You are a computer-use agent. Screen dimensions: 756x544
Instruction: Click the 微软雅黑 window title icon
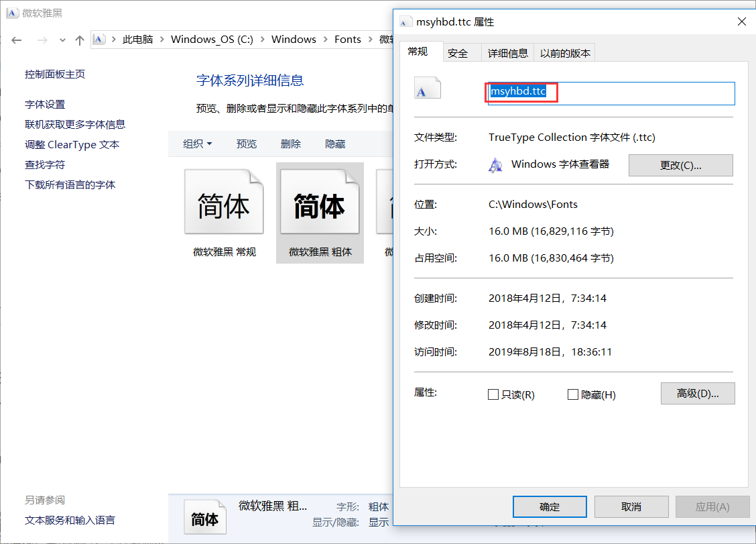click(x=13, y=13)
